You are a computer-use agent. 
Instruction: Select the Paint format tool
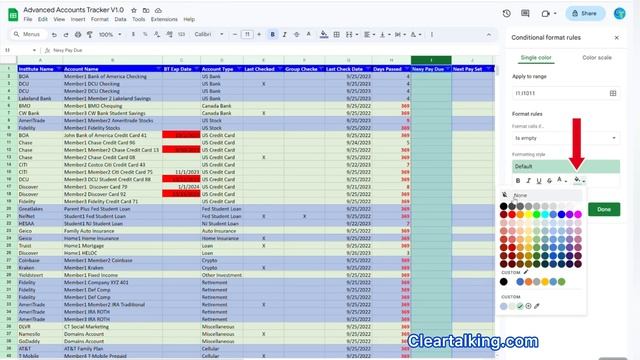90,35
